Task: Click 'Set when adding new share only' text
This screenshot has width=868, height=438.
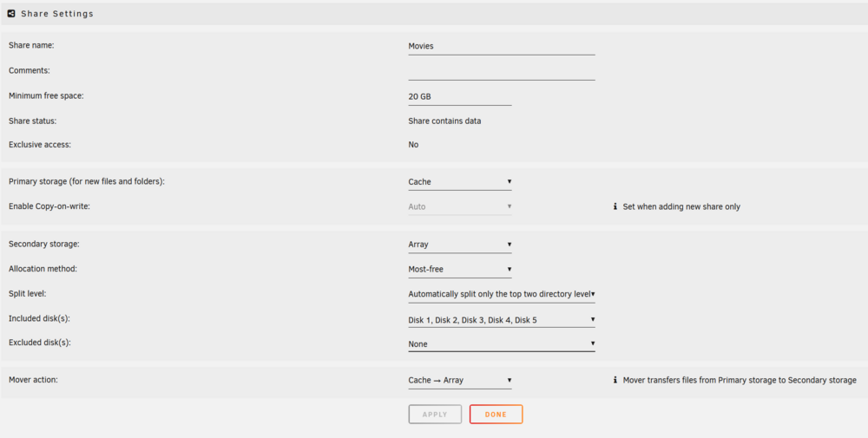Action: click(681, 206)
